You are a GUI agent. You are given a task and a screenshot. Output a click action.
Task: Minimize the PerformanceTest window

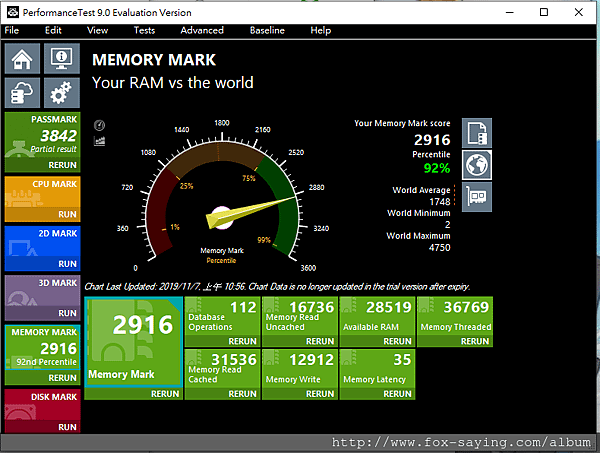tap(509, 12)
